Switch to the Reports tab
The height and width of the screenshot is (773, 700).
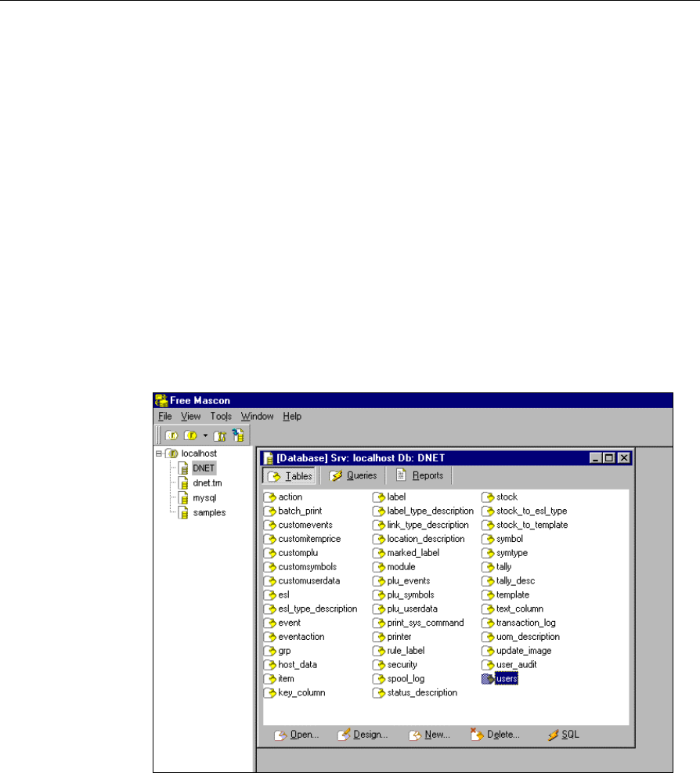tap(420, 475)
